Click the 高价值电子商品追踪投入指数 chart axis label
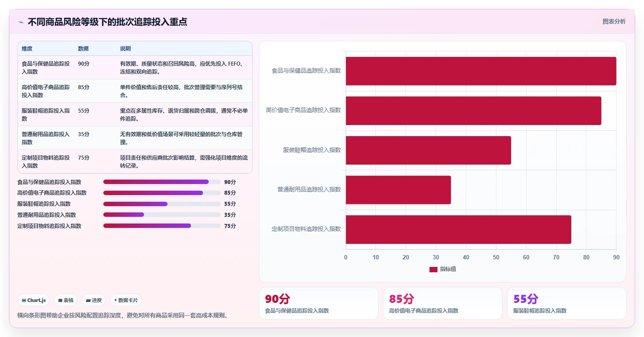This screenshot has height=337, width=644. [304, 110]
